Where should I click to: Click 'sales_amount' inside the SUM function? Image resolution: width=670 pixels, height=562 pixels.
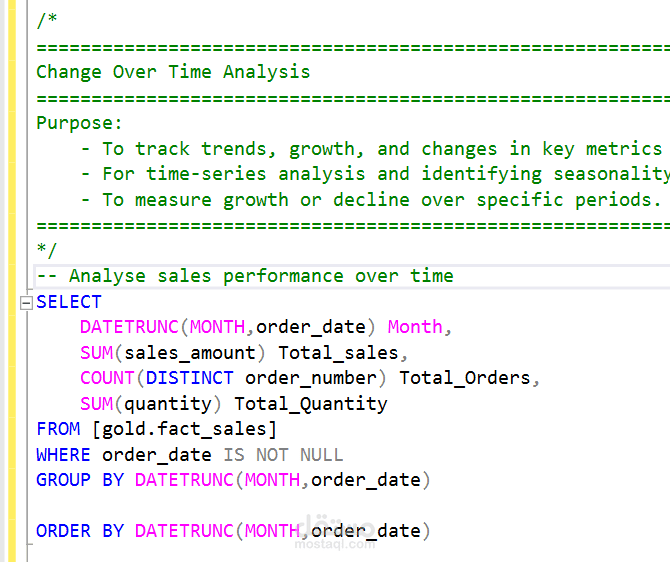point(190,353)
